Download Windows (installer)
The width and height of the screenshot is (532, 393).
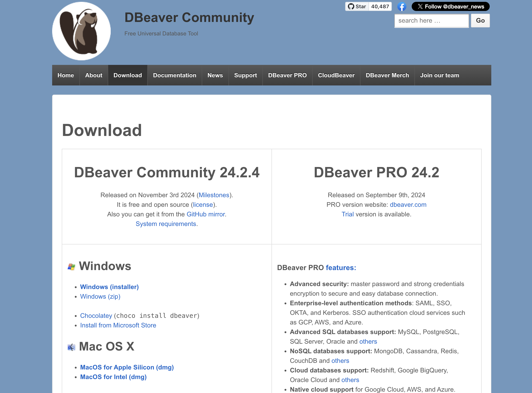109,287
